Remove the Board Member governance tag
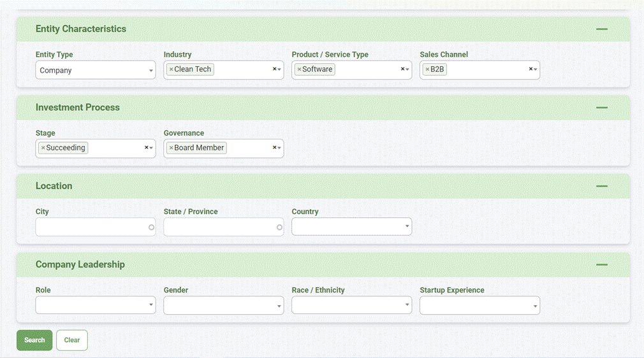The width and height of the screenshot is (644, 358). click(x=172, y=148)
